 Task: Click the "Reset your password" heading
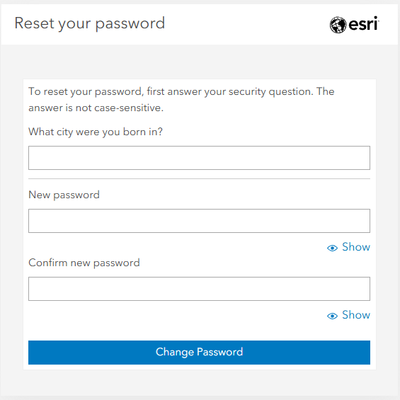[90, 24]
